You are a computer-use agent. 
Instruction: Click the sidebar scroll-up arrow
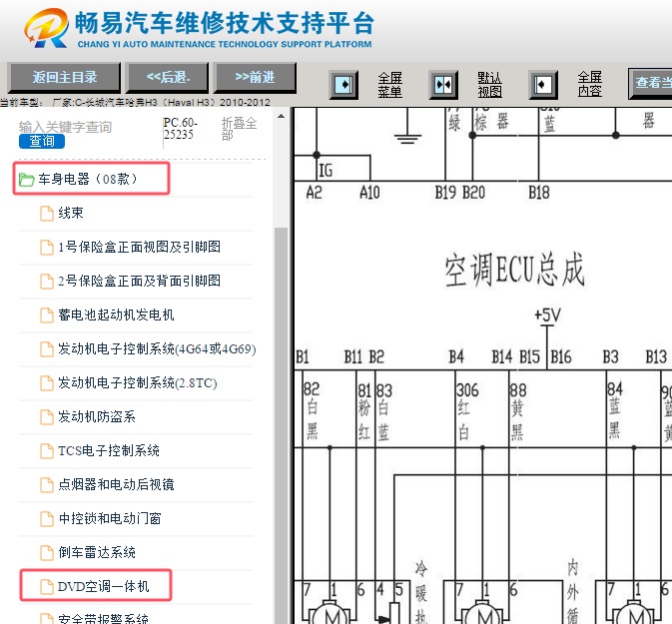282,116
